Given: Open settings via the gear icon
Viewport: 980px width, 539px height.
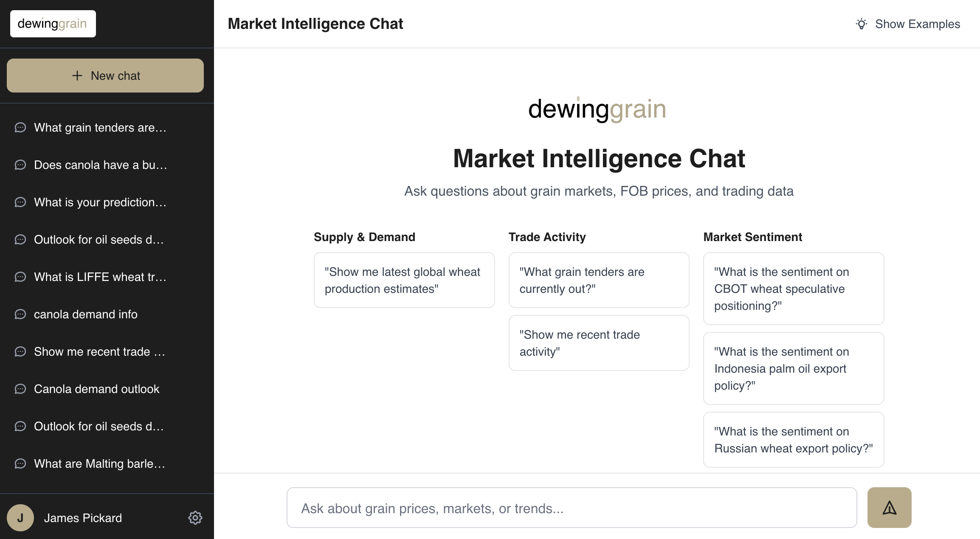Looking at the screenshot, I should click(x=195, y=518).
